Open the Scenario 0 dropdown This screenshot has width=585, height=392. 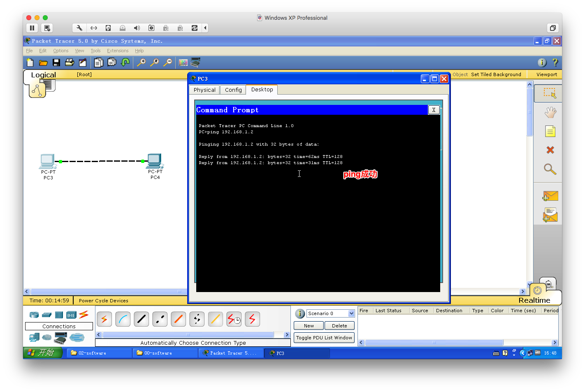pyautogui.click(x=351, y=313)
